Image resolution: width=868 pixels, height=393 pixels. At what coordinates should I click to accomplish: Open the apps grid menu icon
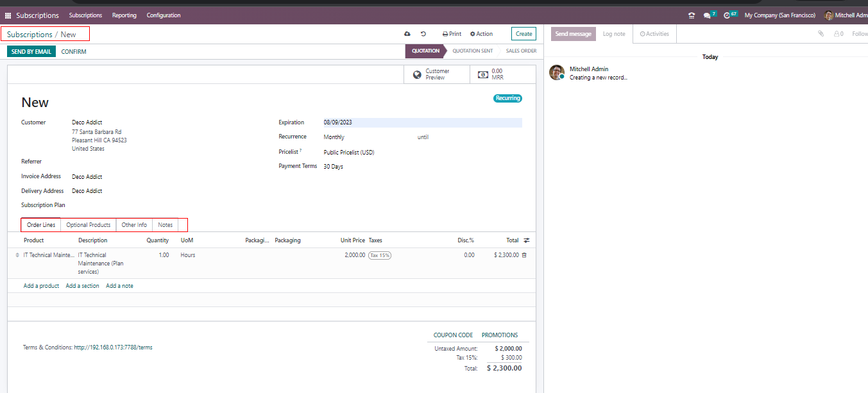(x=8, y=15)
